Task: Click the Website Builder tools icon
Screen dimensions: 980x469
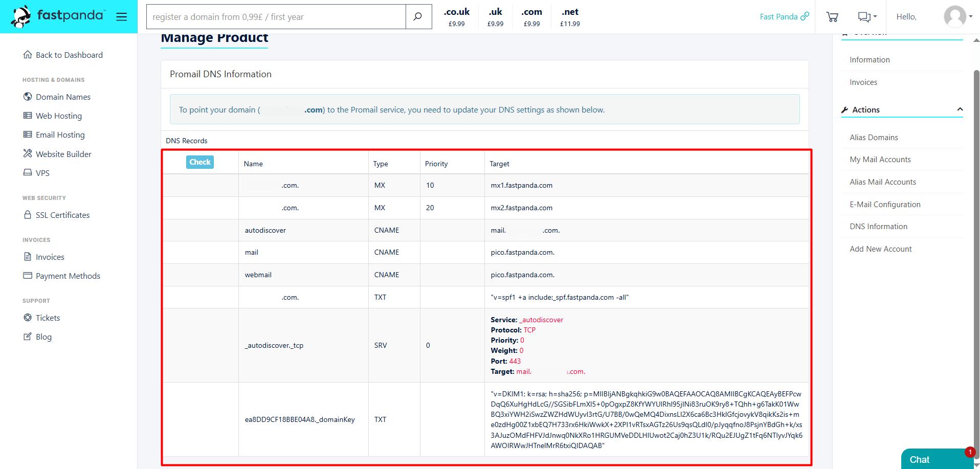Action: (x=28, y=153)
